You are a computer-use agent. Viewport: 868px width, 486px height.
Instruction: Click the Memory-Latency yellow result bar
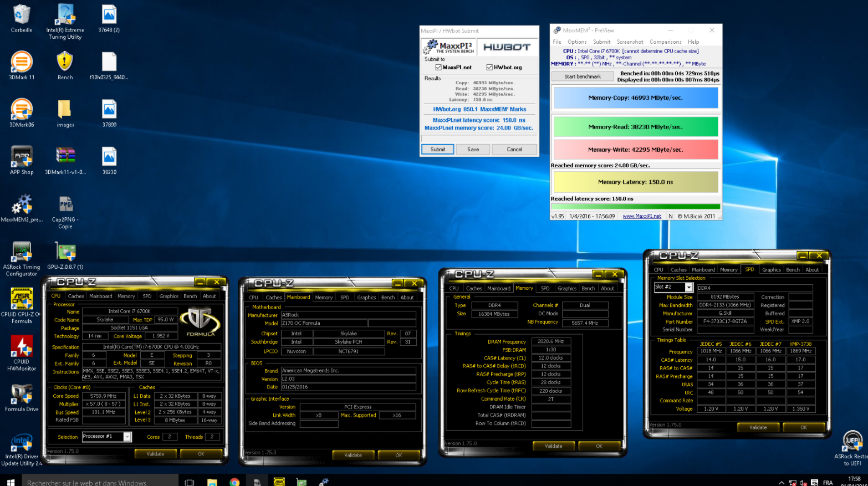(x=636, y=182)
